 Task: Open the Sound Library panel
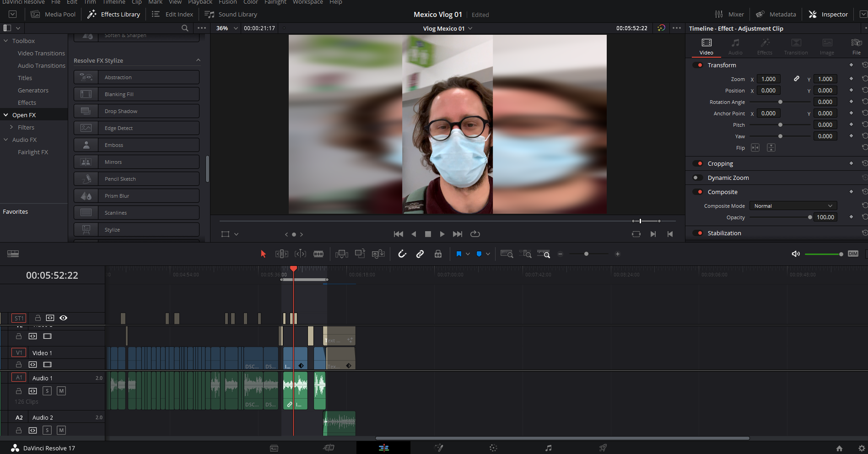pos(231,14)
